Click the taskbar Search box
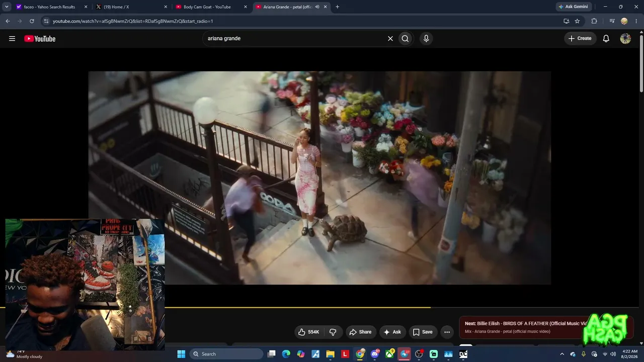This screenshot has width=644, height=362. (x=226, y=354)
